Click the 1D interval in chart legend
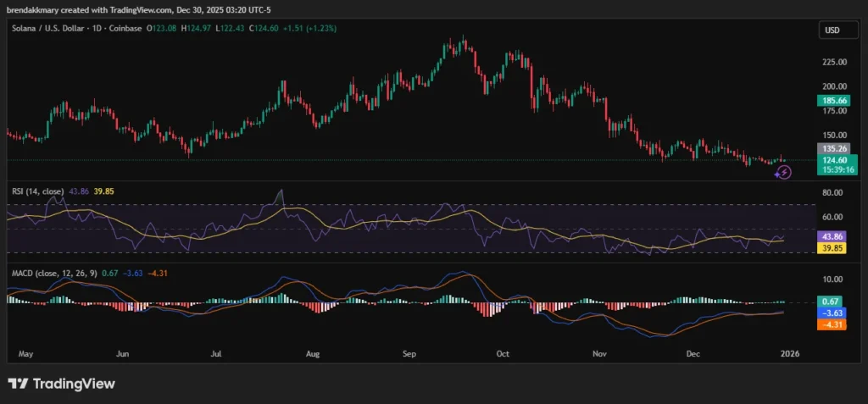Screen dimensions: 868x404 [x=96, y=30]
